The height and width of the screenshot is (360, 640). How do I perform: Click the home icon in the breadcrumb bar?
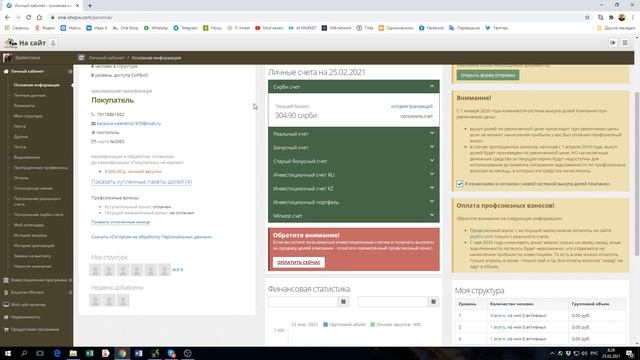(81, 58)
